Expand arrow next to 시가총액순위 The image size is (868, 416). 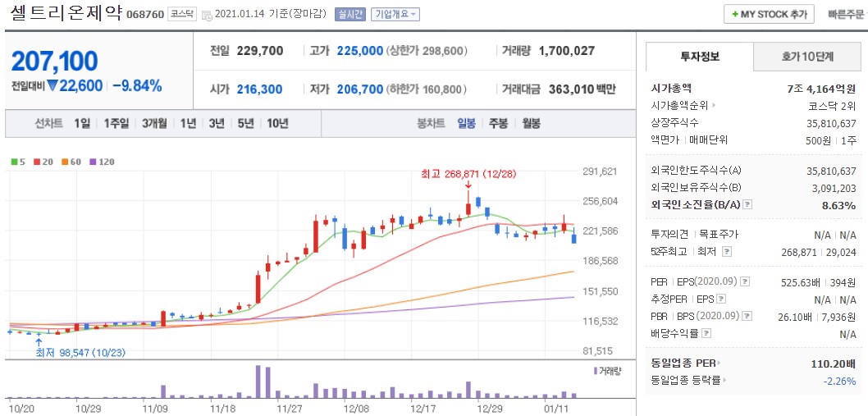[x=714, y=105]
